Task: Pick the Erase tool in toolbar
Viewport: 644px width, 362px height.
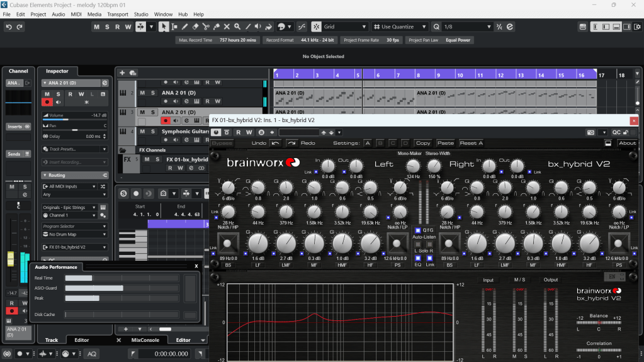Action: coord(195,27)
